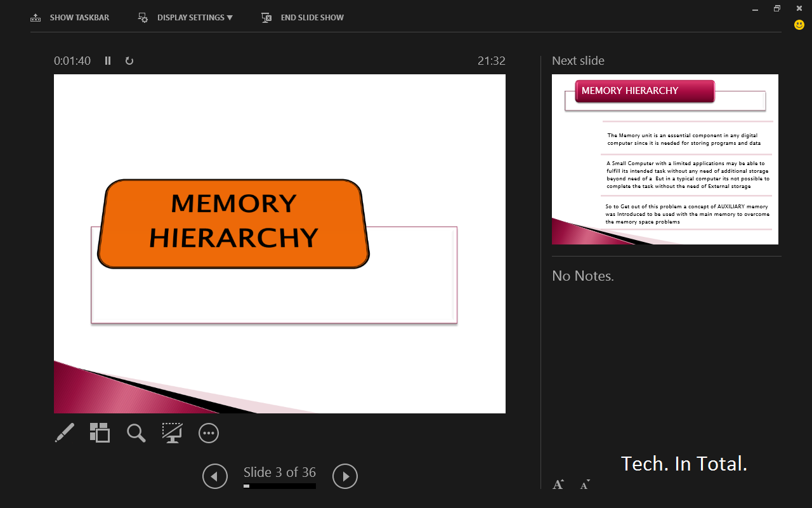Select the Memory Hierarchy next slide preview
Viewport: 812px width, 508px height.
[x=665, y=159]
